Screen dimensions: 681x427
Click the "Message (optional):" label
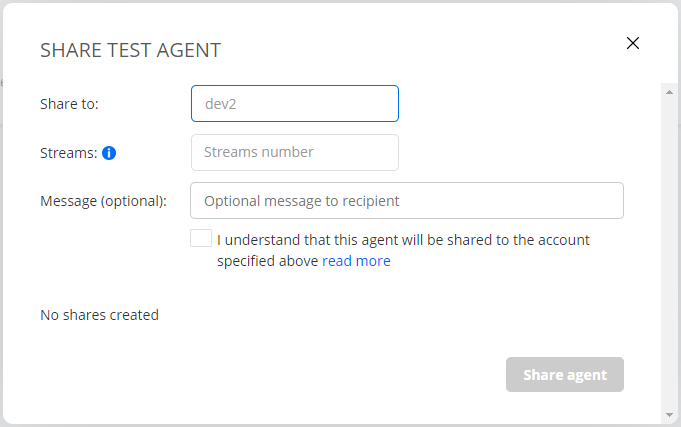point(103,200)
